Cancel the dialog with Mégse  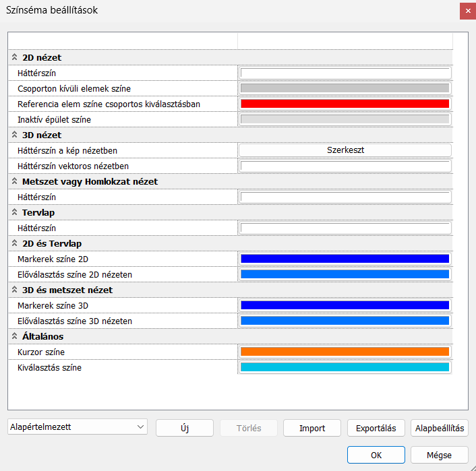439,455
